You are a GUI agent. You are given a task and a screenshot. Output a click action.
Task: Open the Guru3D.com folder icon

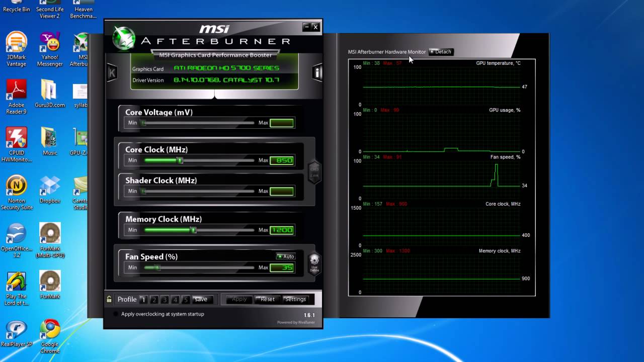pos(50,94)
